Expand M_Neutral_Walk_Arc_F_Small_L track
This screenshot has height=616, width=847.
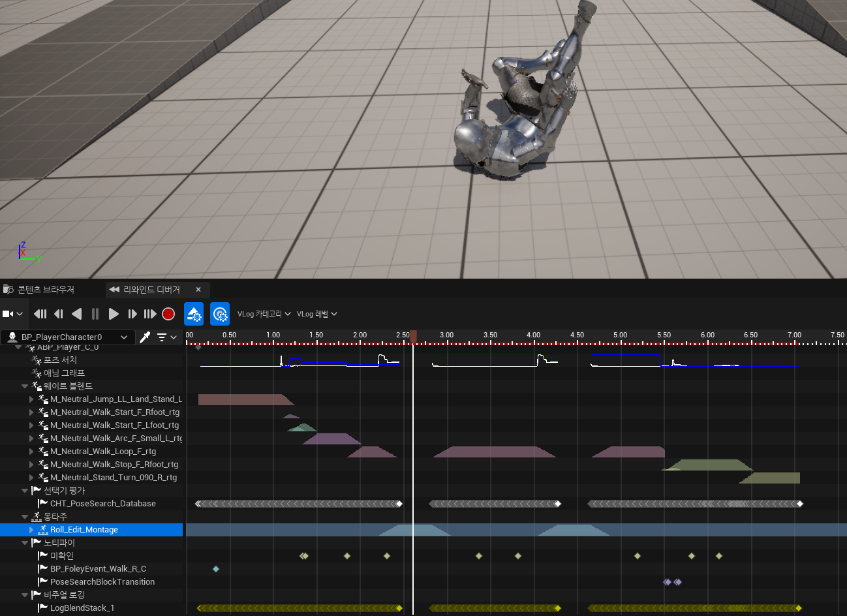31,438
